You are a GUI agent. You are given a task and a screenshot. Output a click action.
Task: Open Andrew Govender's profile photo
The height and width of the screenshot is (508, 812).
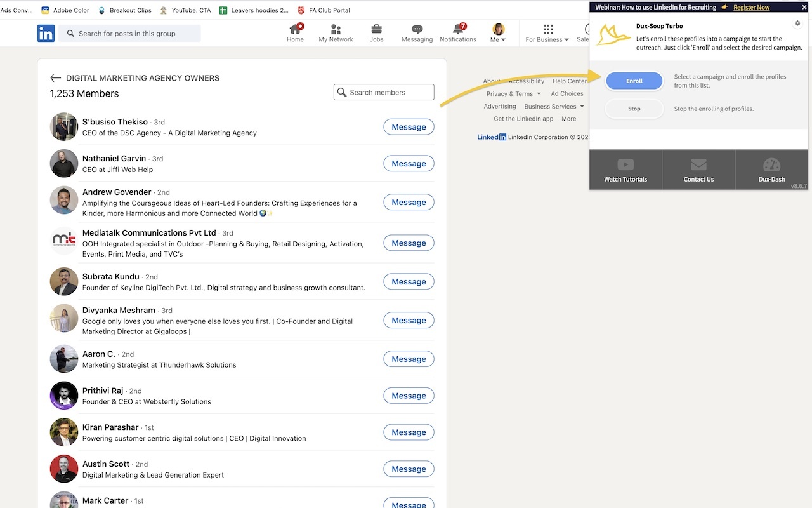click(x=64, y=201)
